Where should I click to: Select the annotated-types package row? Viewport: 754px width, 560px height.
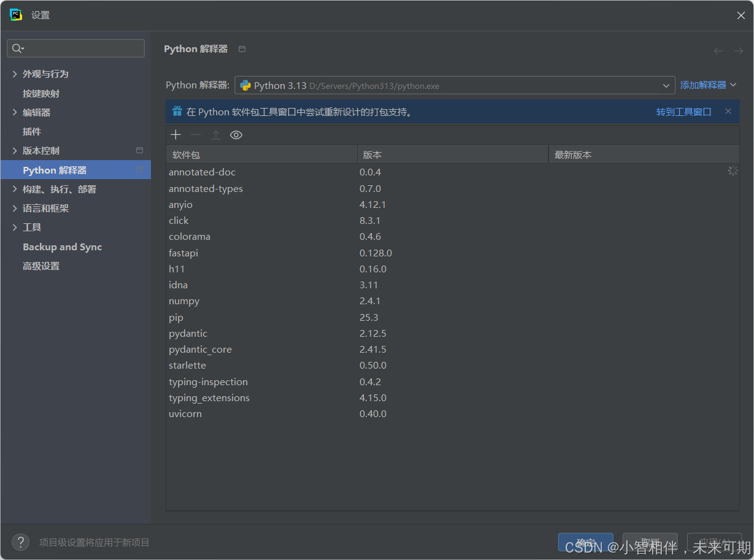[x=452, y=188]
